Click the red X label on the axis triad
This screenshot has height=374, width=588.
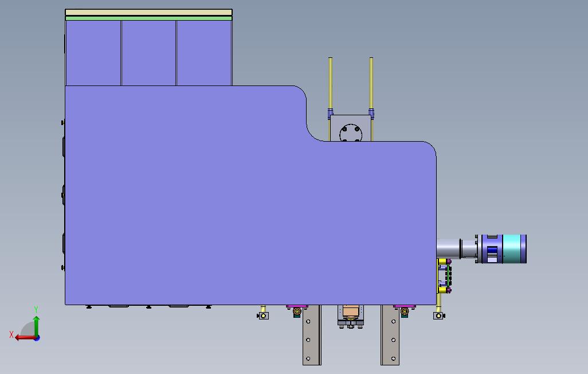[11, 334]
